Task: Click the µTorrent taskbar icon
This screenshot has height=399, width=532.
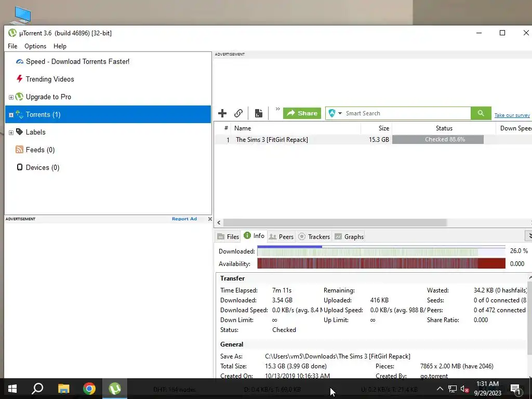Action: click(x=115, y=389)
